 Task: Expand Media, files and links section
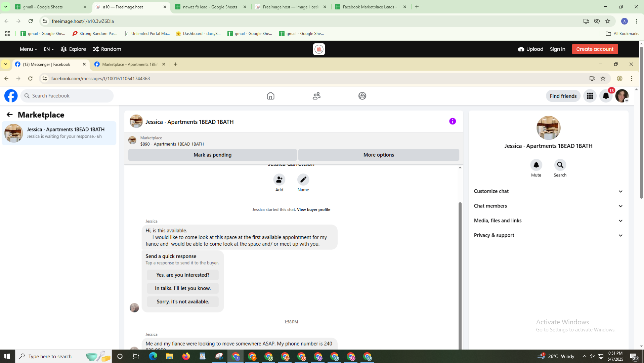point(548,220)
